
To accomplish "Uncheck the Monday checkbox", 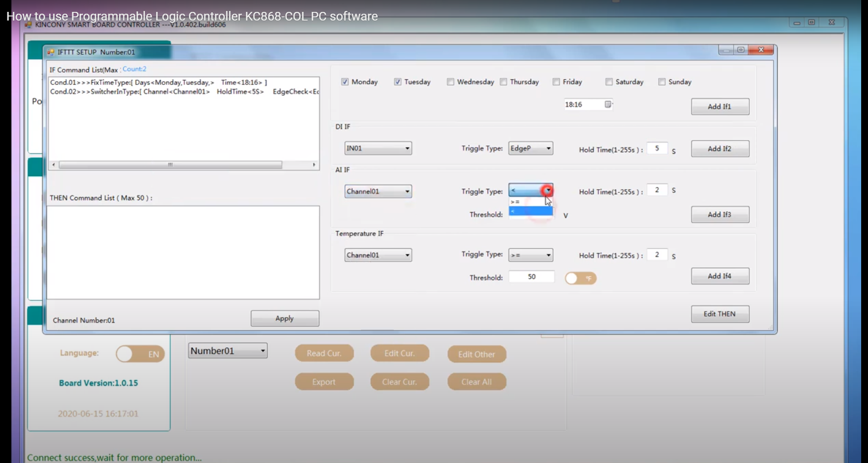I will 345,82.
